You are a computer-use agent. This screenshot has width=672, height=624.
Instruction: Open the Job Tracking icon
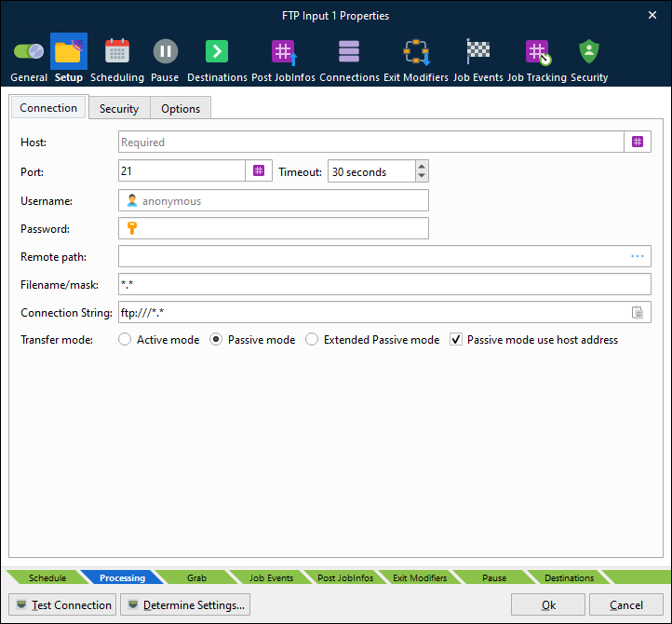[x=538, y=52]
